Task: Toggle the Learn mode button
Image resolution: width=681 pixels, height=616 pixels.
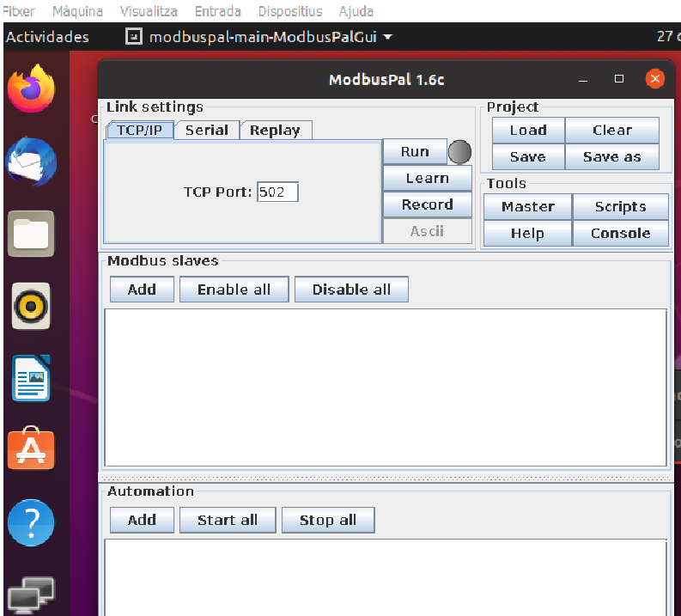Action: (428, 178)
